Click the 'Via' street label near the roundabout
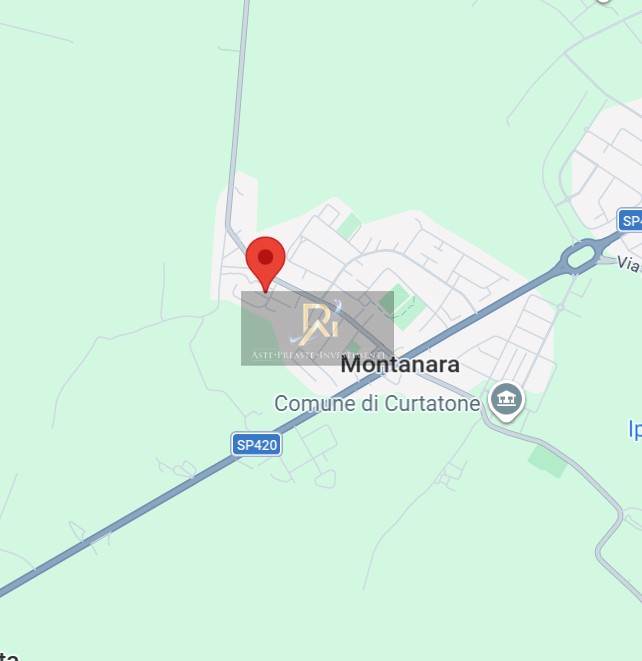The height and width of the screenshot is (661, 642). click(x=629, y=264)
